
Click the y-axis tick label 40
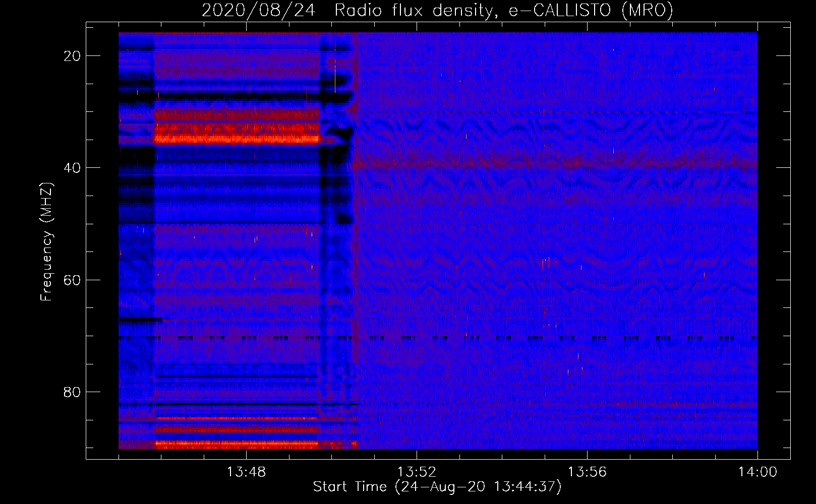pyautogui.click(x=73, y=168)
